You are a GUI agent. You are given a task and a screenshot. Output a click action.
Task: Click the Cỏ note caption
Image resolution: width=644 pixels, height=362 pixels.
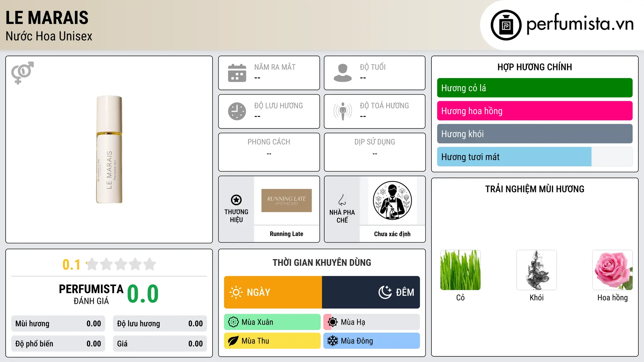(460, 298)
